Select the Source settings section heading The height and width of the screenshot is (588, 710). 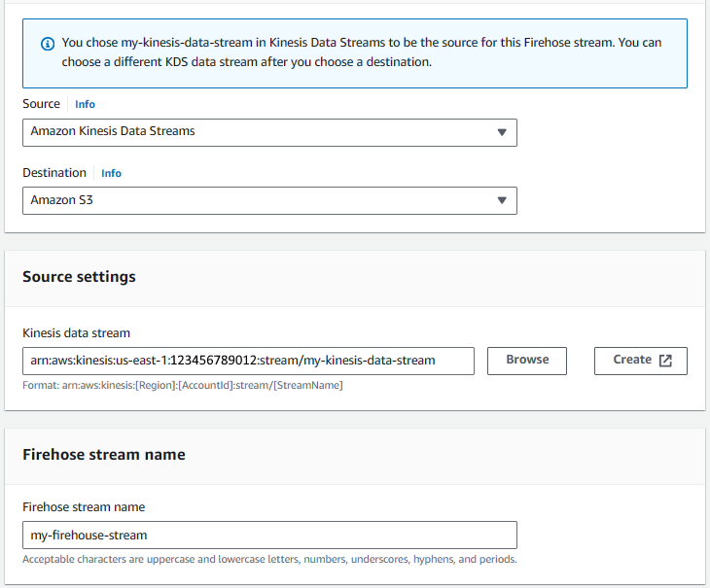pyautogui.click(x=79, y=277)
